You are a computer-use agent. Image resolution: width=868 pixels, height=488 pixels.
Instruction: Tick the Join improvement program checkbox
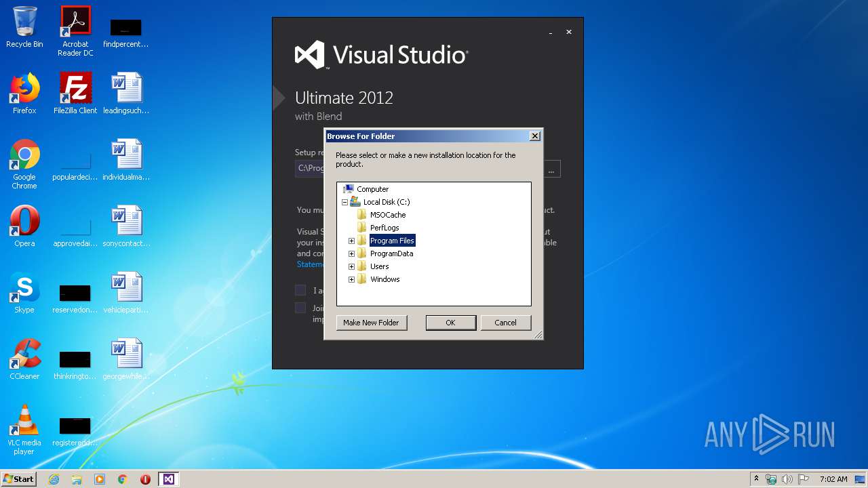(x=300, y=308)
